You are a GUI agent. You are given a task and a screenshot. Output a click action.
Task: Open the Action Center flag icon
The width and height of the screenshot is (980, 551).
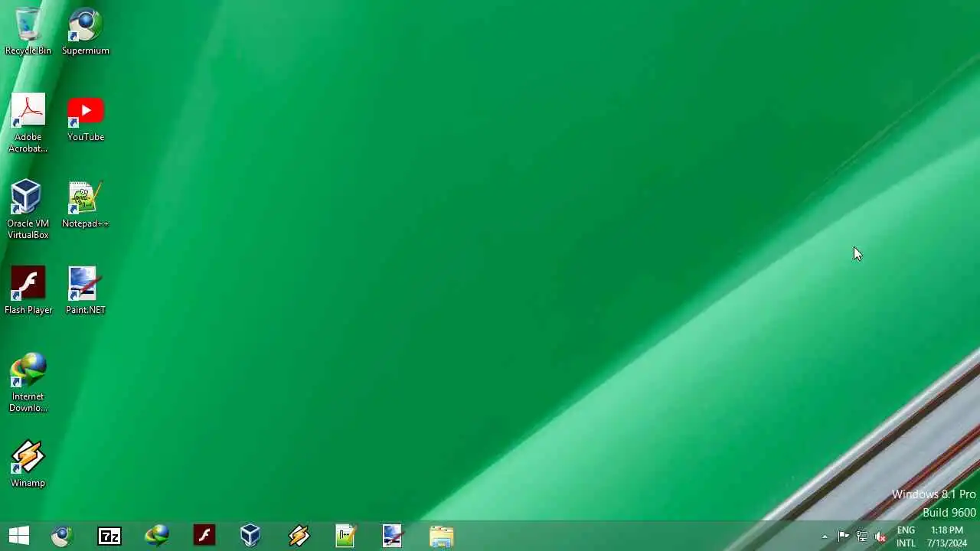pos(844,536)
